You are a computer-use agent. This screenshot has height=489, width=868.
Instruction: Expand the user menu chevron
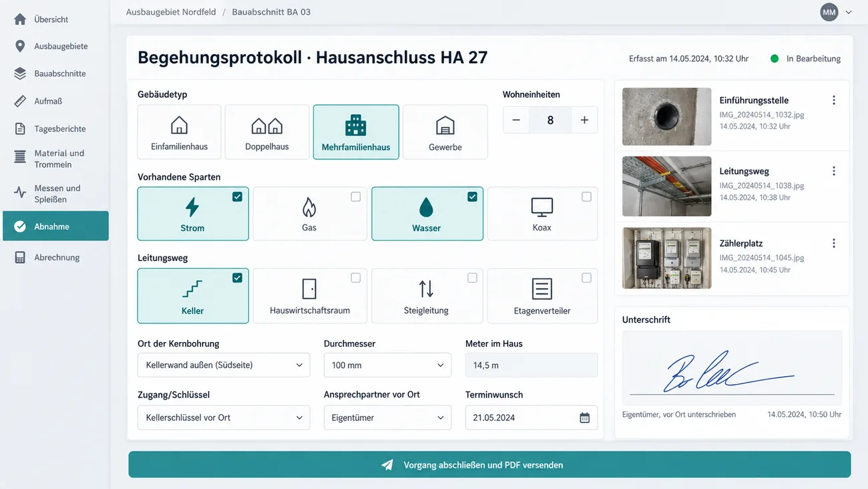(x=849, y=12)
